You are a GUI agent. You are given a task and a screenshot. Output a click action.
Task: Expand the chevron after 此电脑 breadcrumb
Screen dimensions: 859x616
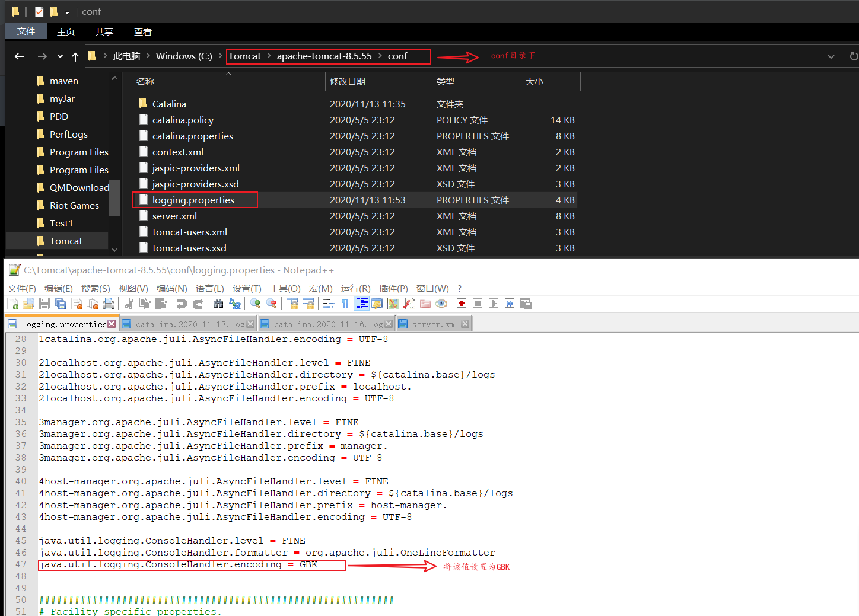tap(148, 56)
